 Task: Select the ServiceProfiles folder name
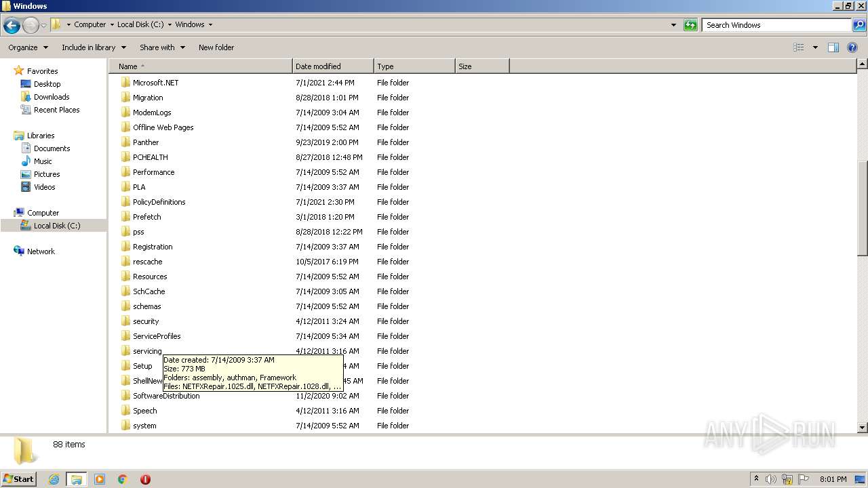(157, 336)
